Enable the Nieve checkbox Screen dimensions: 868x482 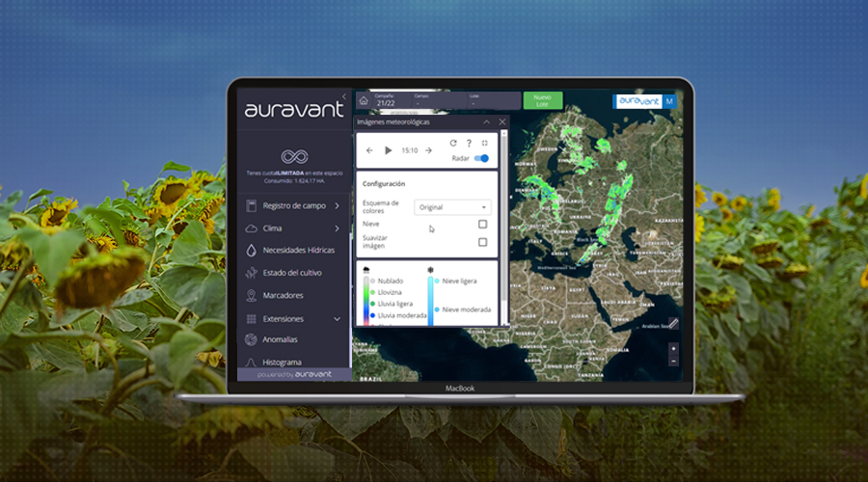(483, 224)
